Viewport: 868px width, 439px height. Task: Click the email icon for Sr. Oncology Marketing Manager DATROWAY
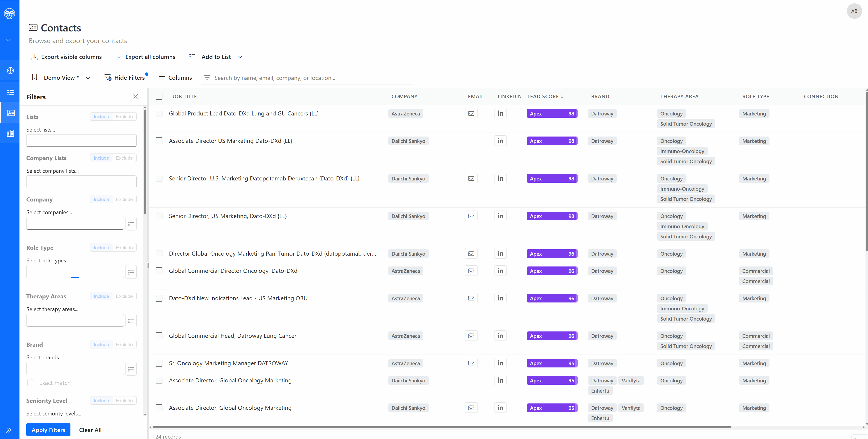point(471,363)
